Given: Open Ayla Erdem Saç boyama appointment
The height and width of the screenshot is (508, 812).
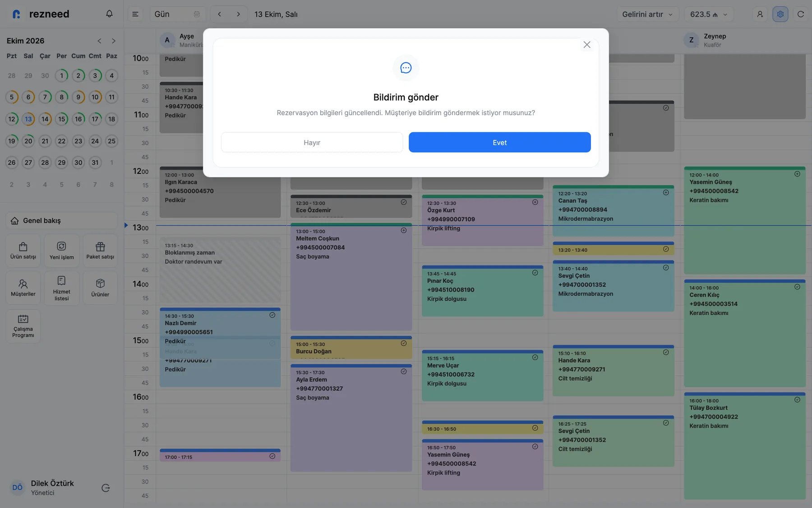Looking at the screenshot, I should 351,418.
